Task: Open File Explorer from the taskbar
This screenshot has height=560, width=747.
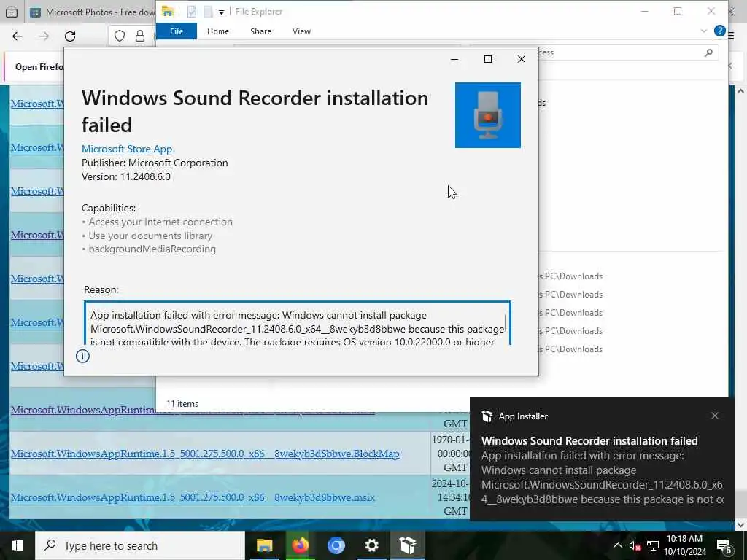Action: point(264,545)
